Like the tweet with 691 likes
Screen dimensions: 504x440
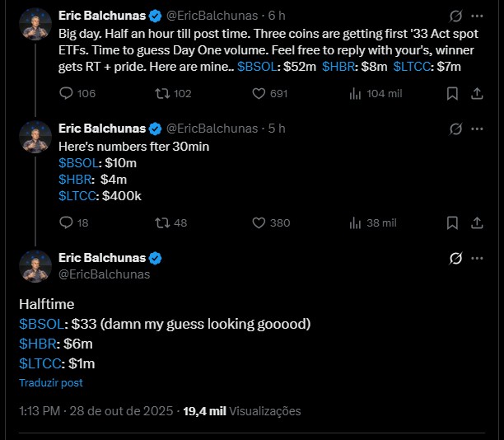click(x=259, y=94)
